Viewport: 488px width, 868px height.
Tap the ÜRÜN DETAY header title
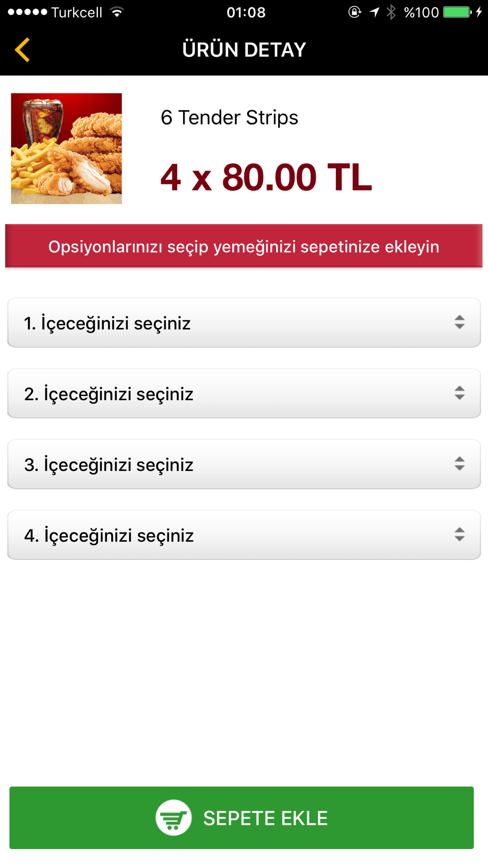(x=244, y=50)
